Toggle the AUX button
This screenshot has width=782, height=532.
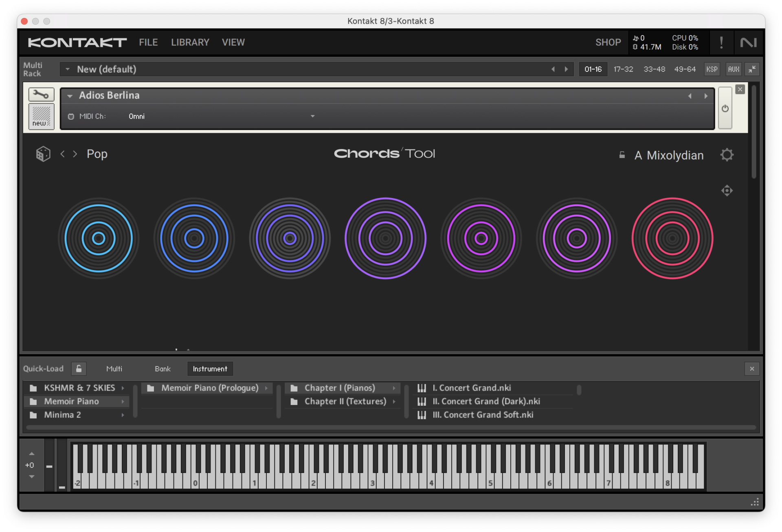coord(734,69)
